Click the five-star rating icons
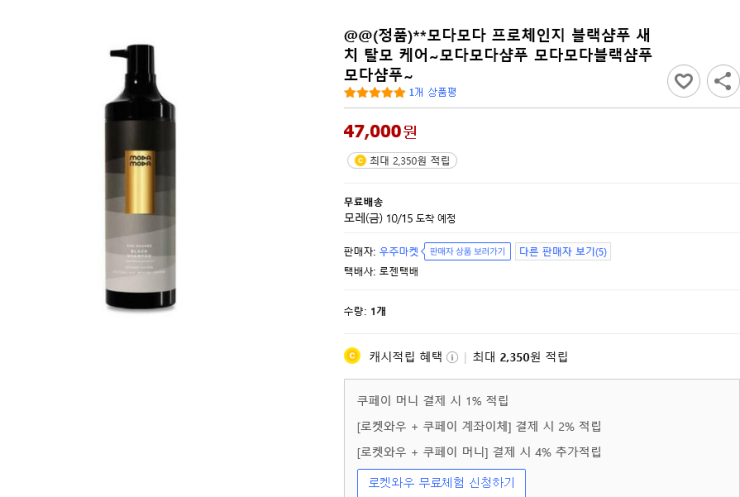The height and width of the screenshot is (497, 740). (374, 92)
